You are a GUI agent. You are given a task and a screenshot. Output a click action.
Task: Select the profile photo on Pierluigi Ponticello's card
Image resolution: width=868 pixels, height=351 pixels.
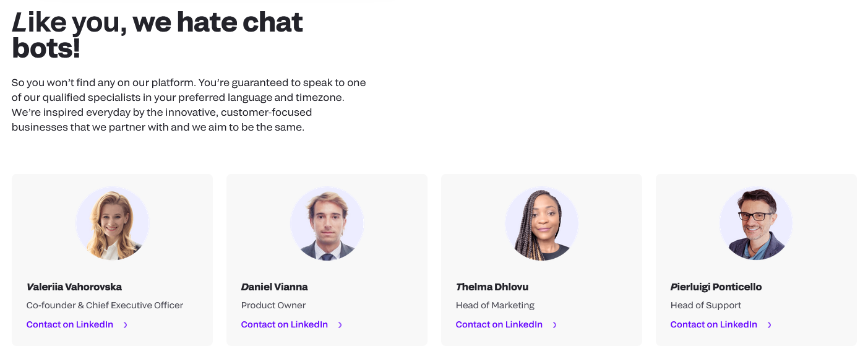pyautogui.click(x=756, y=223)
